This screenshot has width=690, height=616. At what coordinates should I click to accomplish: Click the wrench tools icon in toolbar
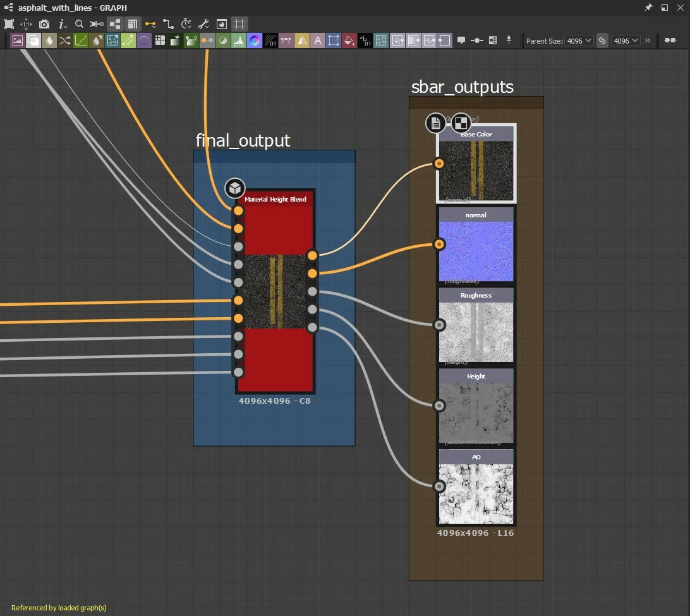coord(203,24)
